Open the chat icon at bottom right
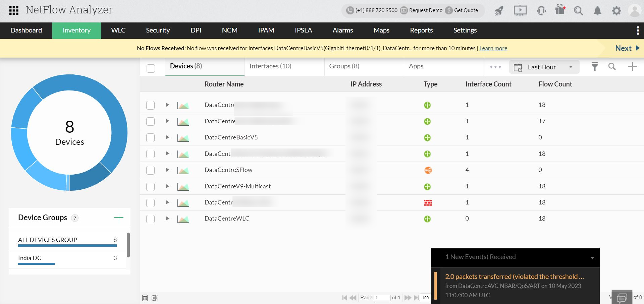Screen dimensions: 644x304 pyautogui.click(x=622, y=297)
